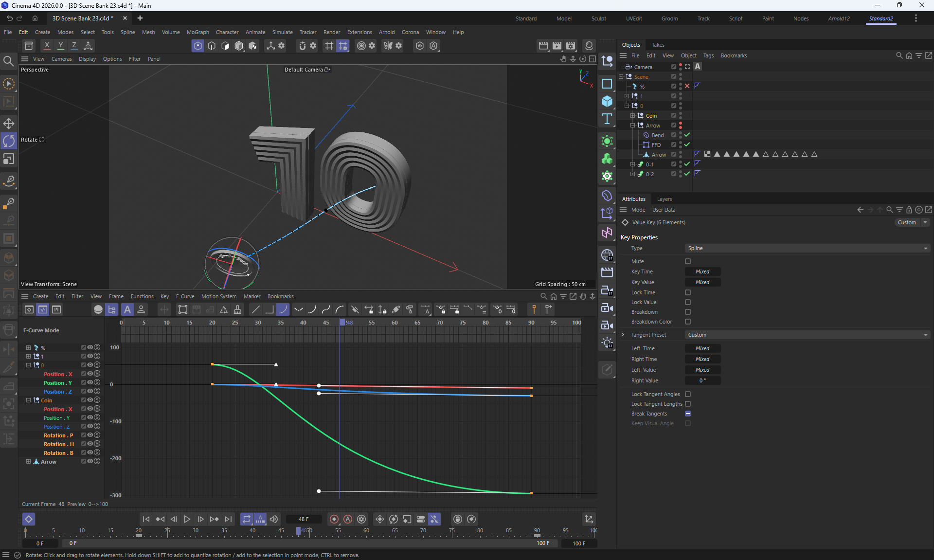Click the Render to Picture Viewer icon
This screenshot has height=560, width=934.
point(557,46)
